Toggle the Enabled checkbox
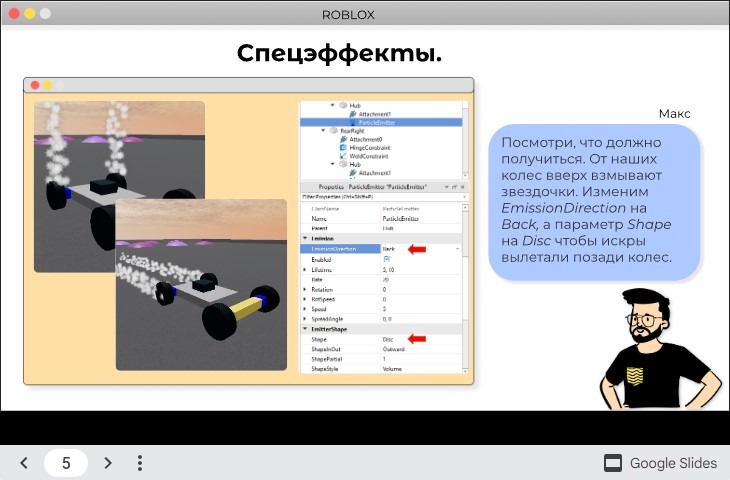Screen dimensions: 730x480 tap(386, 259)
